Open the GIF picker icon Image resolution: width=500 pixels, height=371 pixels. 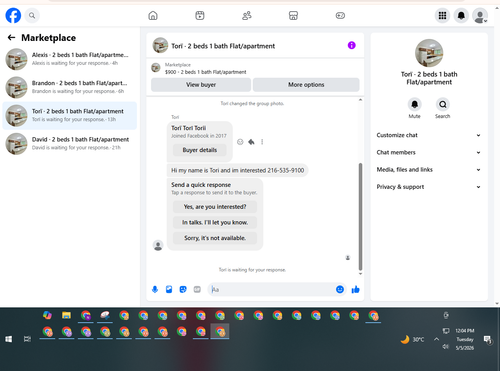click(197, 289)
